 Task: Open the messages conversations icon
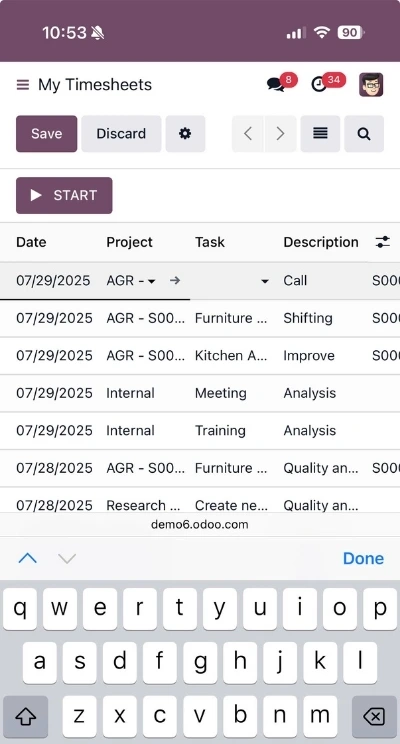point(276,85)
